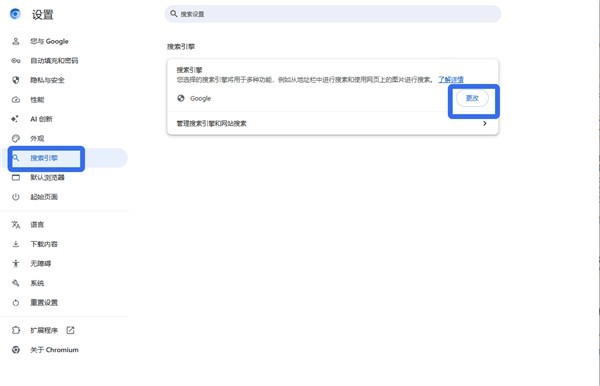
Task: Open the 自动填充和密码 section
Action: pos(54,60)
